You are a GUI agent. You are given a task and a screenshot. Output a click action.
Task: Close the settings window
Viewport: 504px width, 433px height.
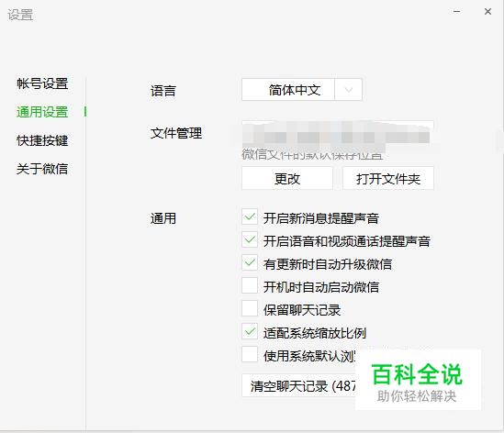(x=487, y=12)
